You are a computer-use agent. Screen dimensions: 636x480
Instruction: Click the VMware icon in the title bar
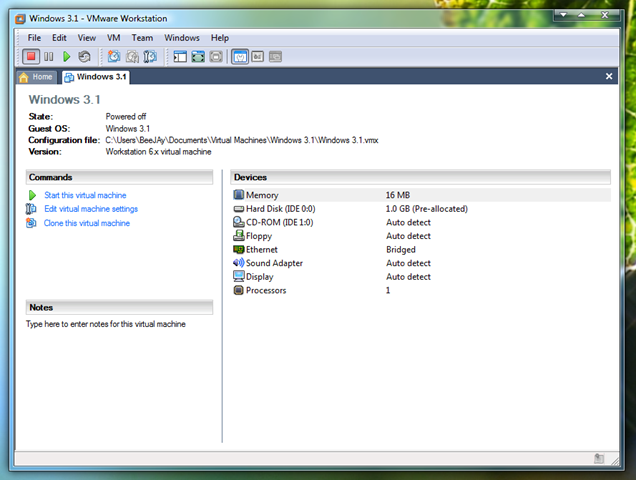(20, 19)
